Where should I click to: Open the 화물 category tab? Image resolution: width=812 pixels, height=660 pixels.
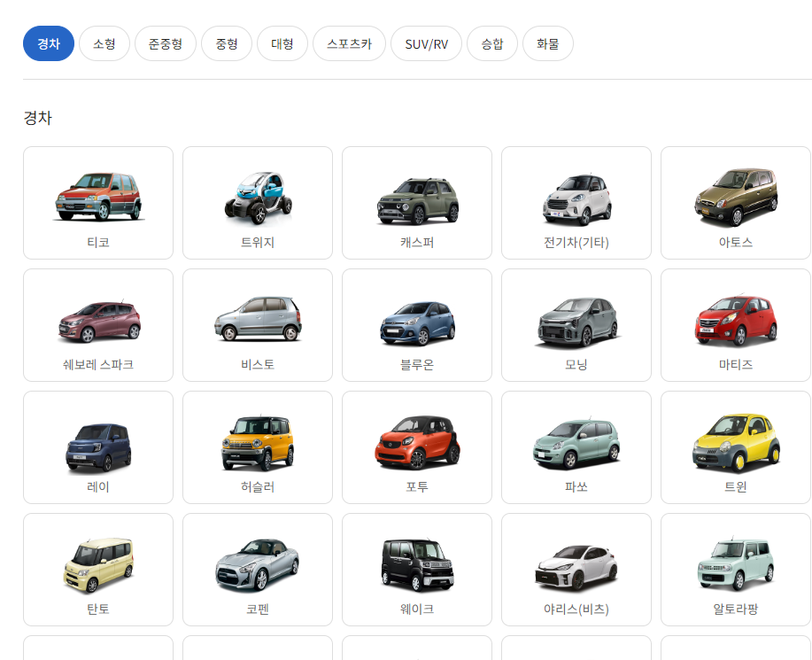[547, 43]
